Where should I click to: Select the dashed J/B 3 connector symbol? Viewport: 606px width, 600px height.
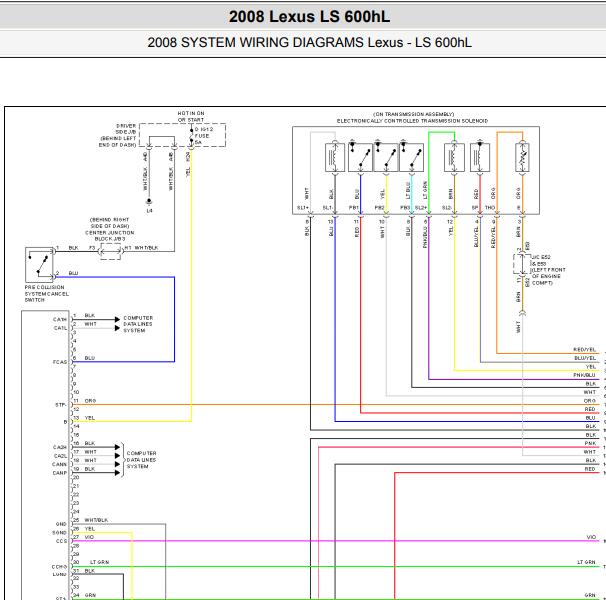(x=111, y=251)
